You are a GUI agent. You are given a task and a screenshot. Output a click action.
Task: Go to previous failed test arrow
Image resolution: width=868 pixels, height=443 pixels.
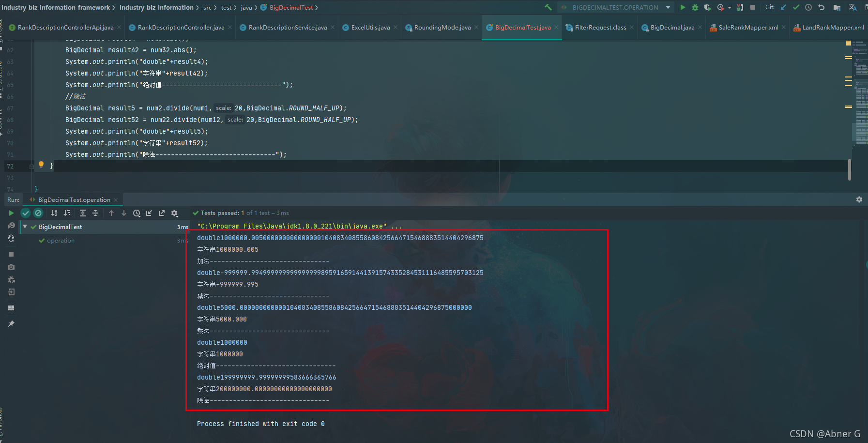point(111,213)
